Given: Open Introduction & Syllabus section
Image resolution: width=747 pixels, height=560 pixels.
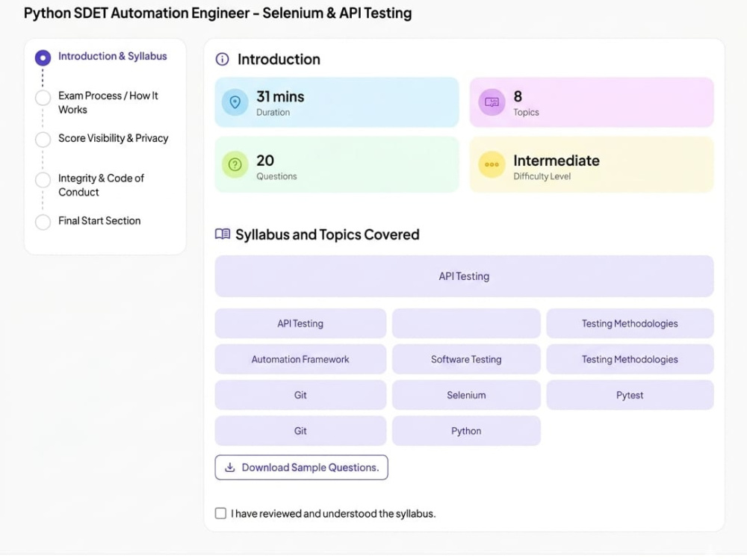Looking at the screenshot, I should [x=113, y=56].
